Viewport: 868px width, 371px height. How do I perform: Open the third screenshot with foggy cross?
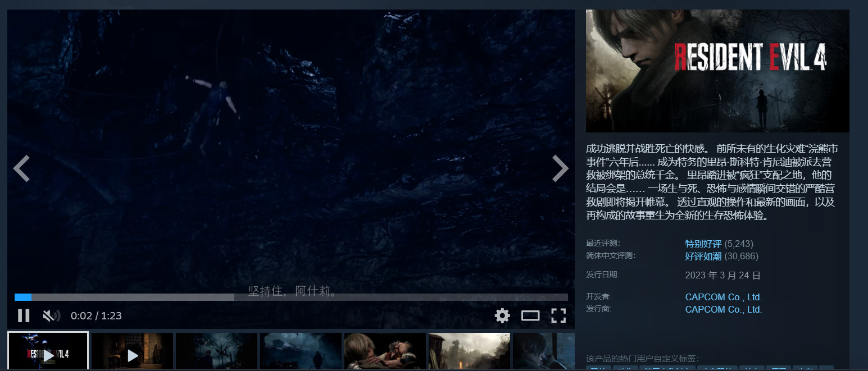(x=216, y=351)
